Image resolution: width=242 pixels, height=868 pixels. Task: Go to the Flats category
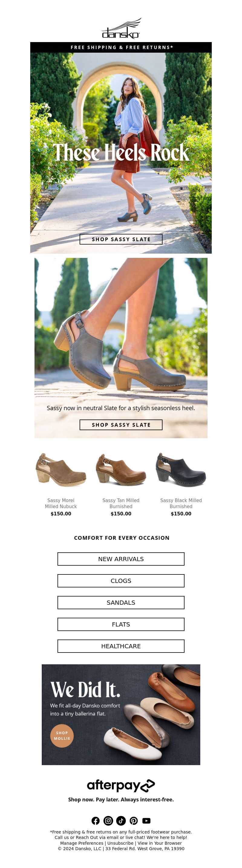121,624
